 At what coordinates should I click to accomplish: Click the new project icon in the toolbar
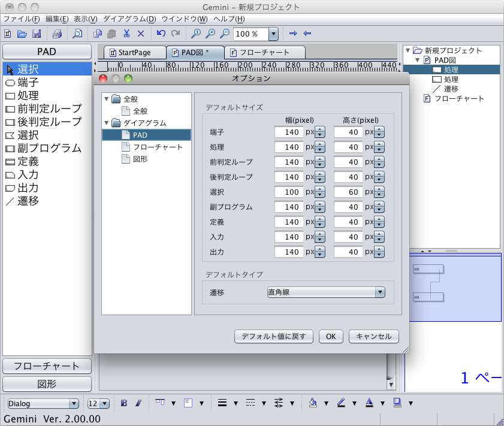pos(8,34)
